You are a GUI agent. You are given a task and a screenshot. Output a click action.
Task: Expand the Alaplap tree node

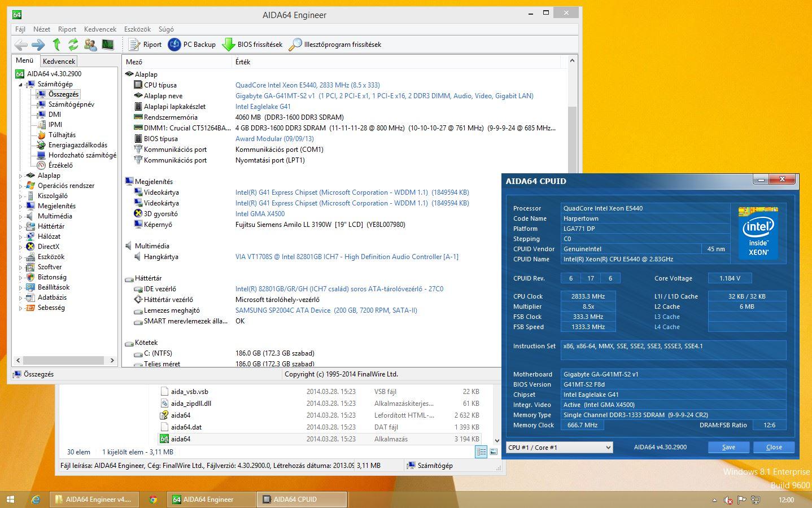click(21, 176)
